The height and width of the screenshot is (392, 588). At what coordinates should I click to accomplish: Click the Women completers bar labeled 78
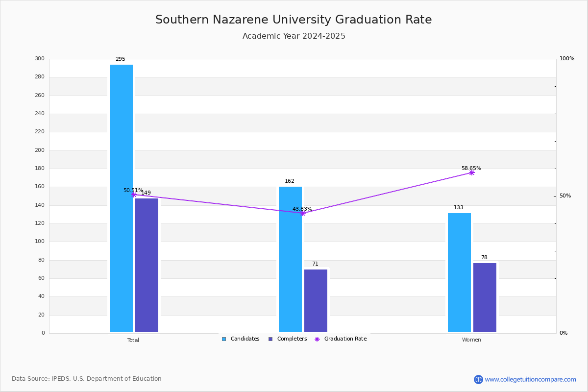pos(485,297)
